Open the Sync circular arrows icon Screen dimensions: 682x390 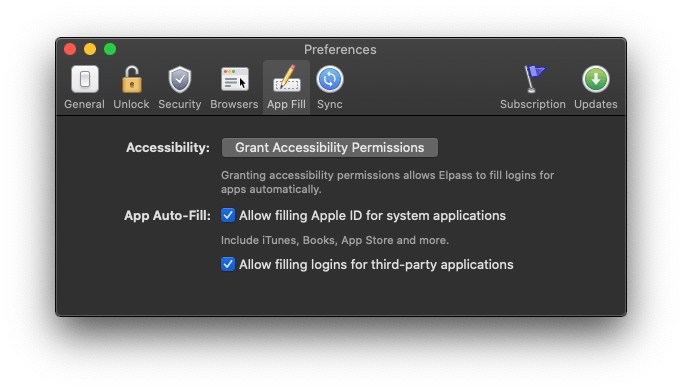(x=330, y=79)
